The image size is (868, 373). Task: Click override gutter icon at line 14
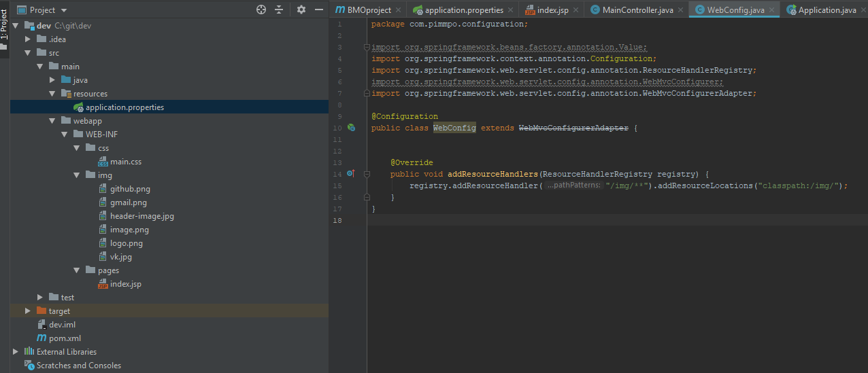point(351,174)
